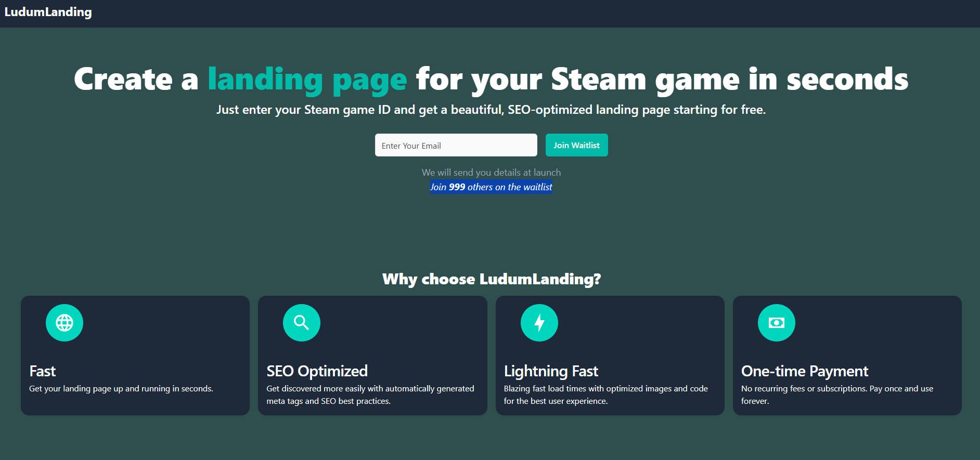Screen dimensions: 980x460
Task: Select 'Join 999 others on the waitlist' text
Action: click(491, 187)
